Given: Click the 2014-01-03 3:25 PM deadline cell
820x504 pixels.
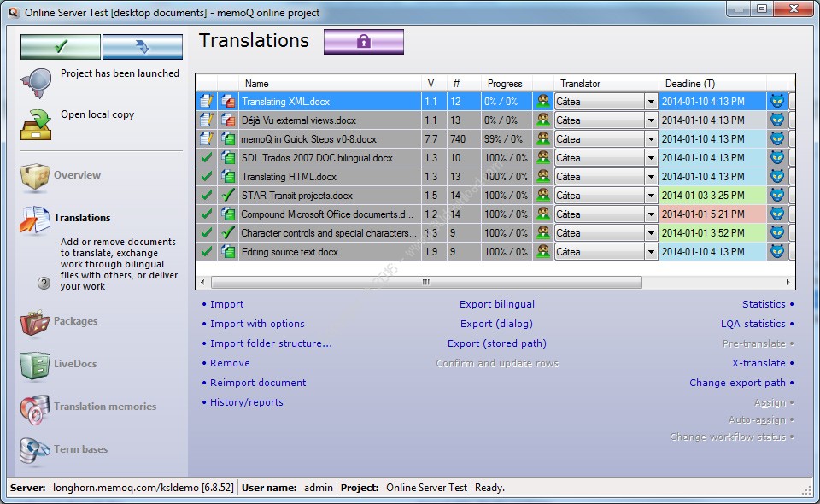Looking at the screenshot, I should (x=712, y=196).
